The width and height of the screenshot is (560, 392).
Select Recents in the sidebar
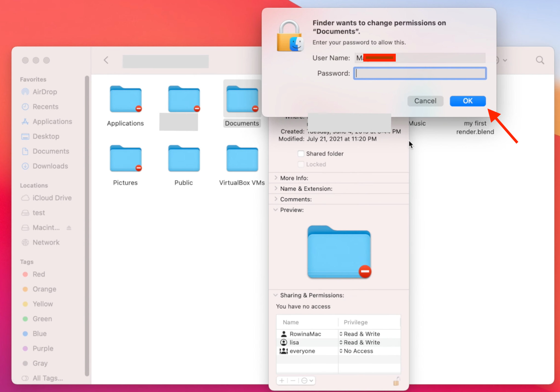45,106
